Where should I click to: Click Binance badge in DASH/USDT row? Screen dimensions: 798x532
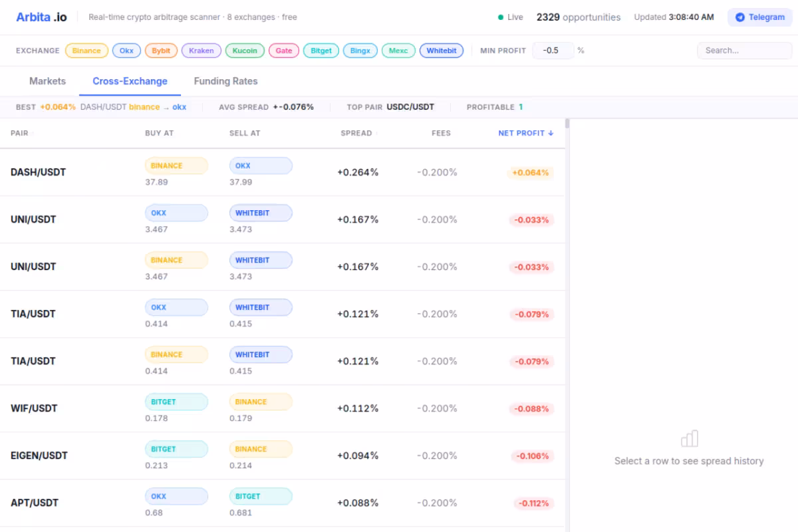click(176, 166)
